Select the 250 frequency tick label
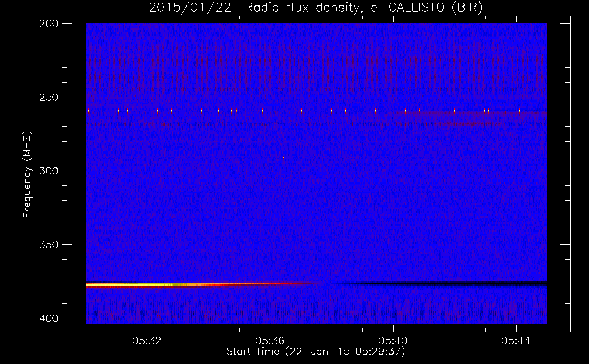 click(48, 97)
